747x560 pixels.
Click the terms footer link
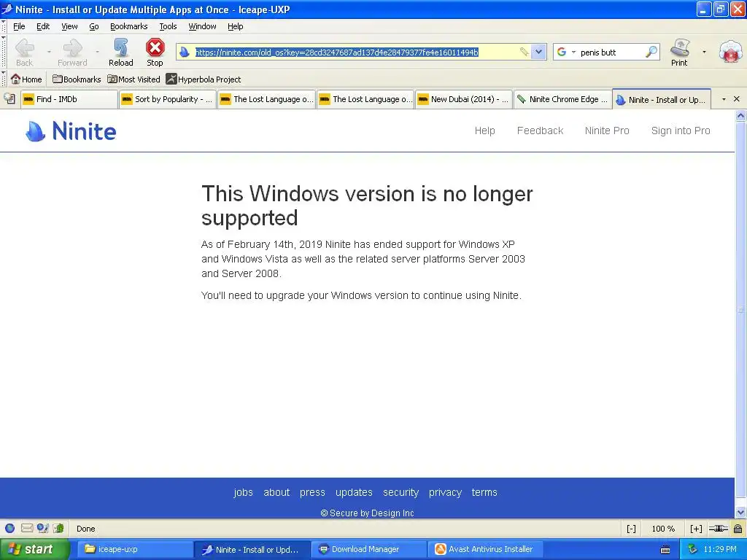484,492
